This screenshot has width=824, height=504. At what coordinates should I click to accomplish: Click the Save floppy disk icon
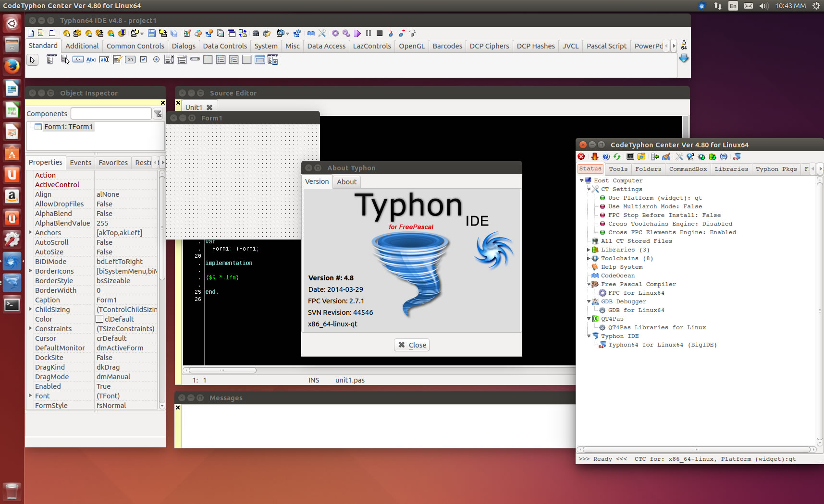point(151,33)
